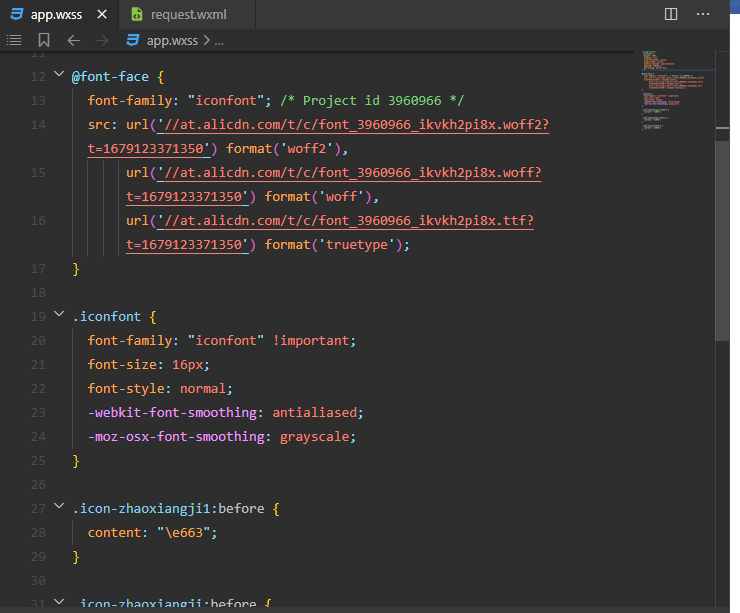740x613 pixels.
Task: Close the app.wxss tab
Action: point(103,14)
